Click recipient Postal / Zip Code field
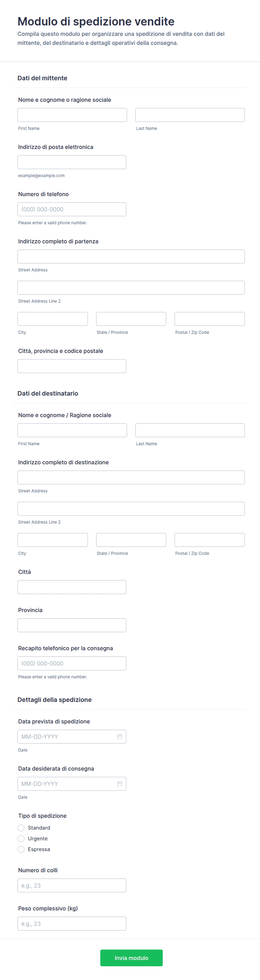This screenshot has height=980, width=260. click(x=209, y=540)
